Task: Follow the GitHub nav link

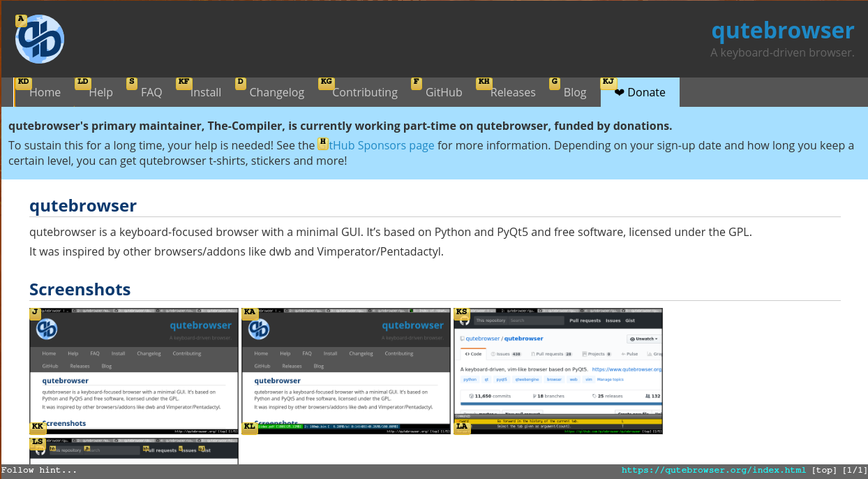Action: click(x=444, y=92)
